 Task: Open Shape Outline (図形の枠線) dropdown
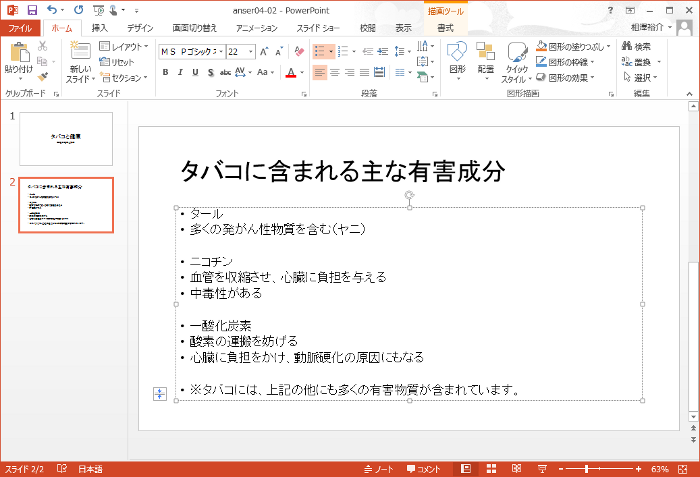[x=566, y=62]
